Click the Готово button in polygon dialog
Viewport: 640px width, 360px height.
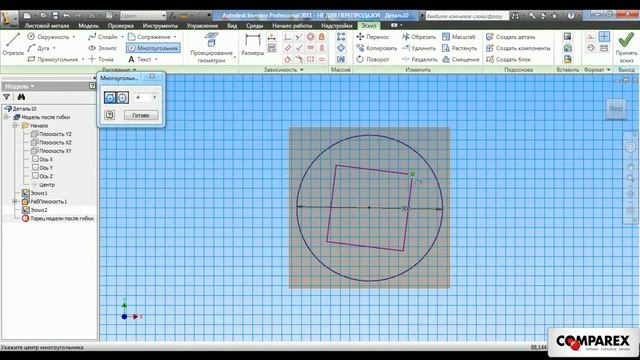pyautogui.click(x=141, y=116)
